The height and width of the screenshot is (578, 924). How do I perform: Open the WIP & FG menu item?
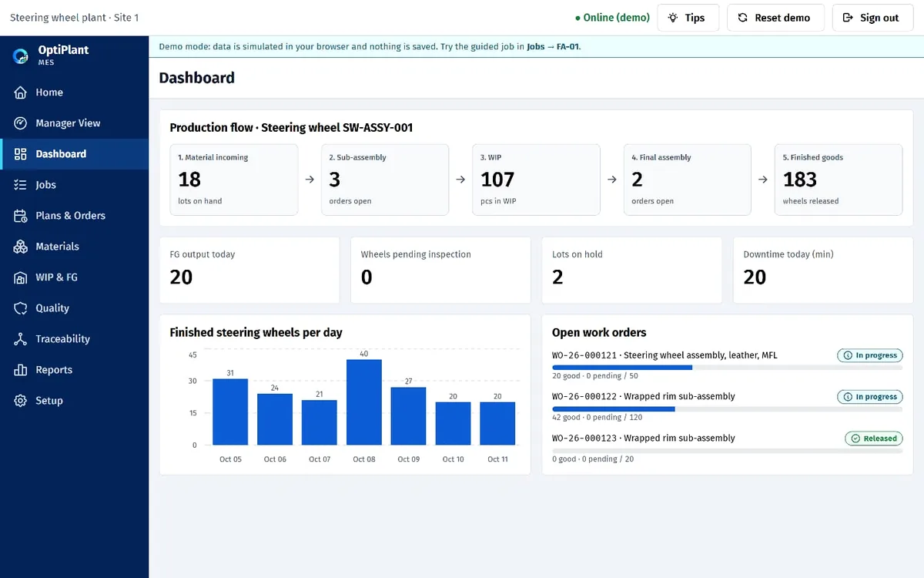[74, 277]
